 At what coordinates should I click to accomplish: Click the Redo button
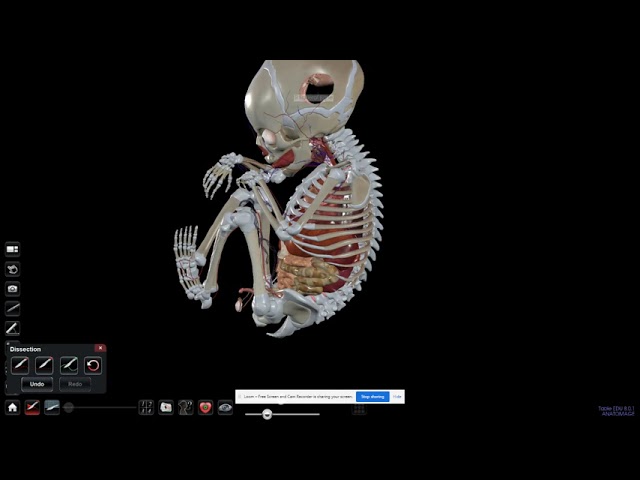point(75,384)
